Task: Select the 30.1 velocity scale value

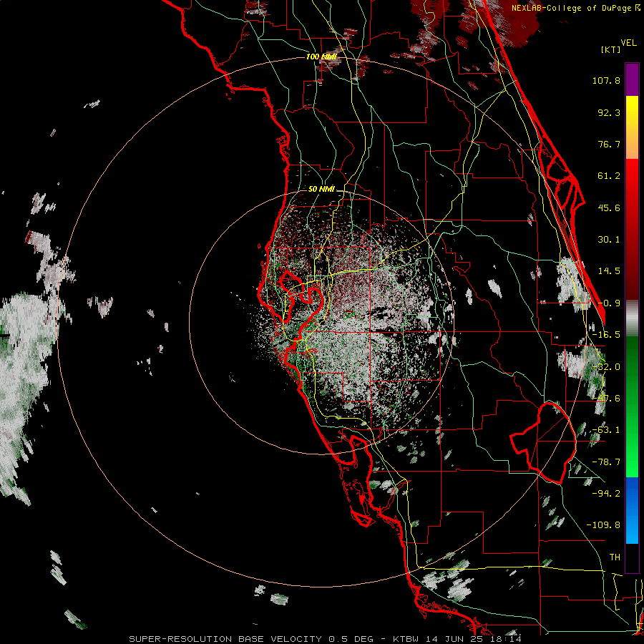Action: click(x=609, y=240)
